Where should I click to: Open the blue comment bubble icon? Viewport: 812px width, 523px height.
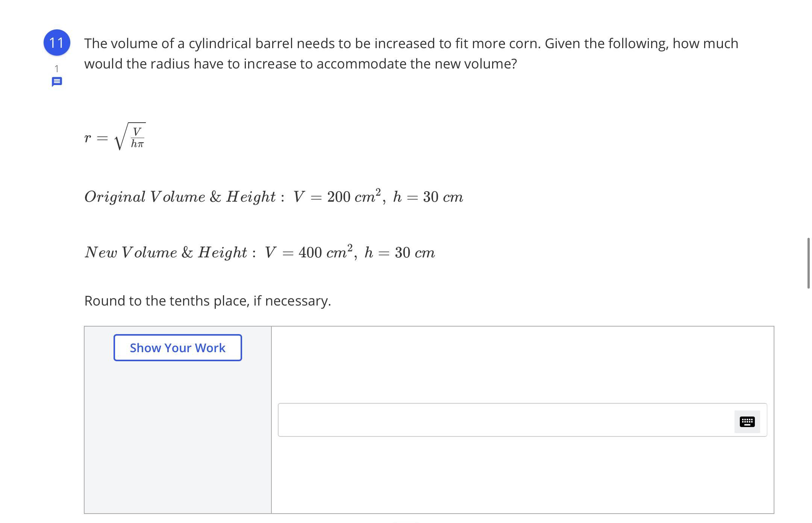[x=57, y=82]
